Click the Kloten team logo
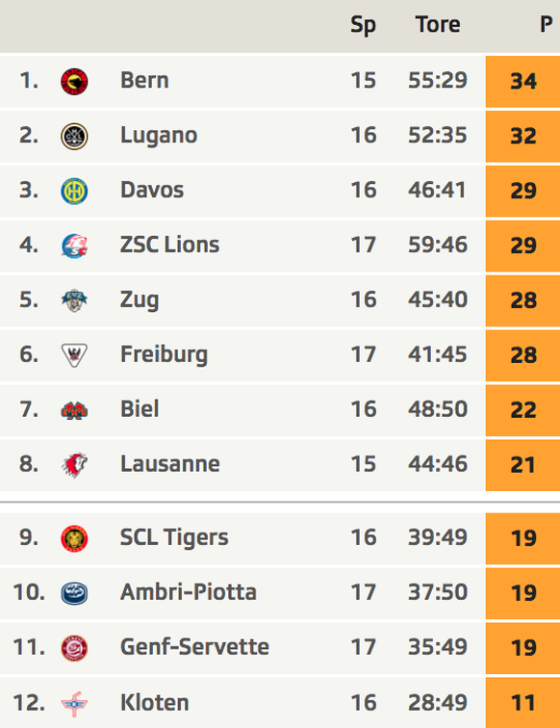 tap(74, 704)
